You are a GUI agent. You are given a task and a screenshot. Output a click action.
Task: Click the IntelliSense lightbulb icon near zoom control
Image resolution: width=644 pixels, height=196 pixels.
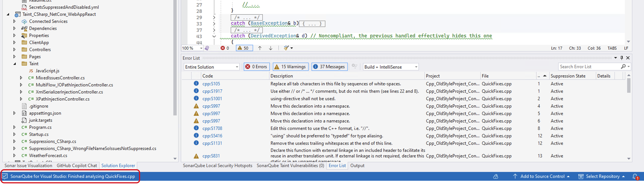(x=207, y=48)
